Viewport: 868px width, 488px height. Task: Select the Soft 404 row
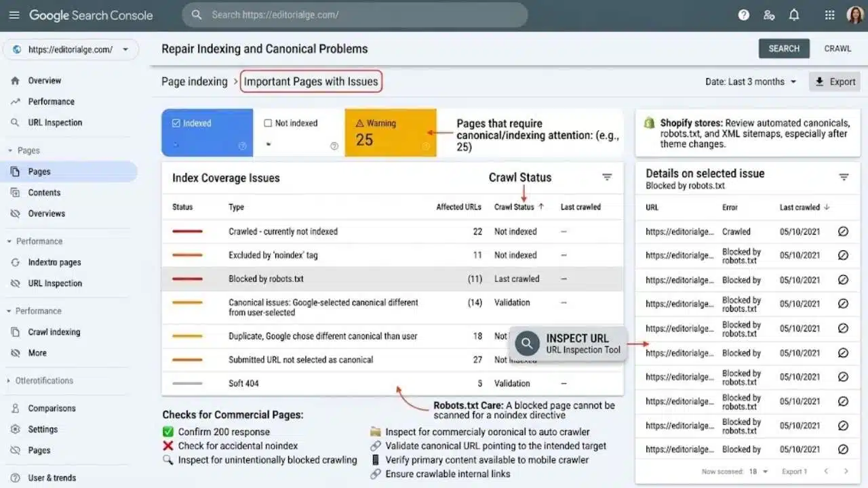(393, 384)
